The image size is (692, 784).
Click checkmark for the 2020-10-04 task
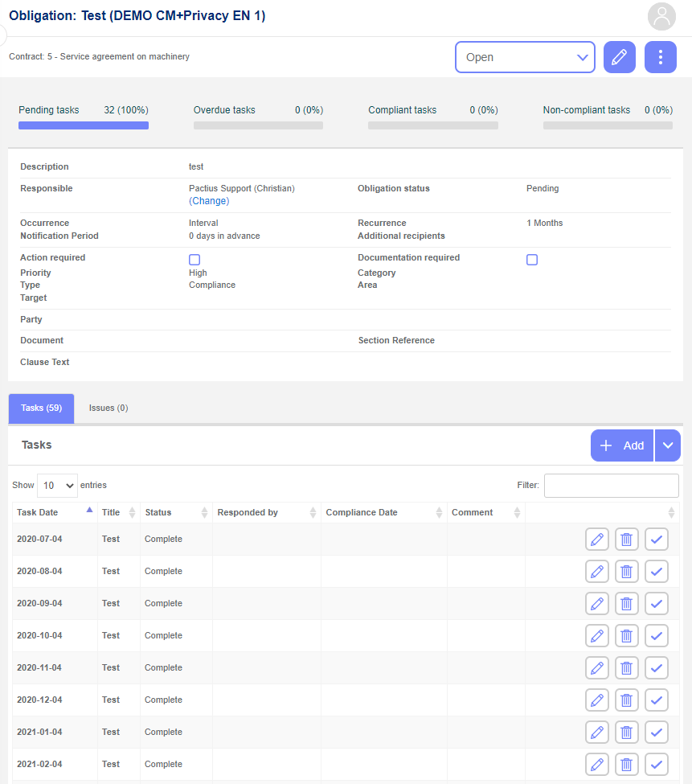[x=657, y=635]
